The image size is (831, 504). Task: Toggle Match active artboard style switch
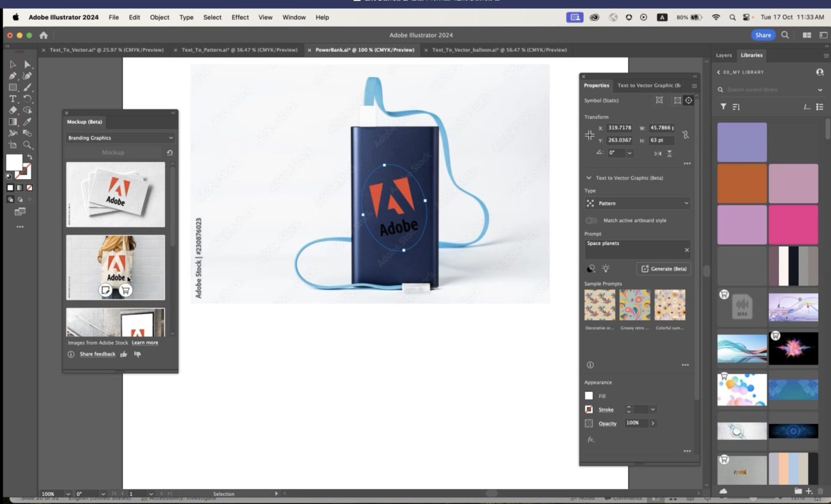591,221
